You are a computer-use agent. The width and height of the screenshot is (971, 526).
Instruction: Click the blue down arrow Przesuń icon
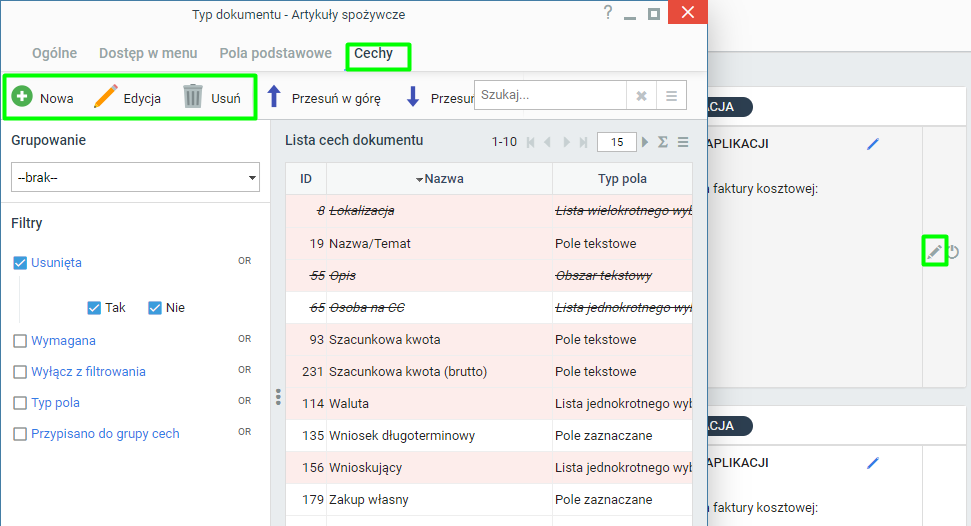click(412, 97)
